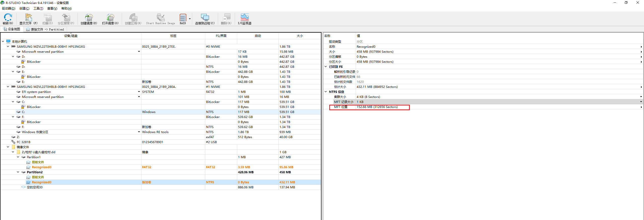Collapse second SAMSUNG drive #1 NVME node
This screenshot has height=220, width=644.
coord(8,87)
